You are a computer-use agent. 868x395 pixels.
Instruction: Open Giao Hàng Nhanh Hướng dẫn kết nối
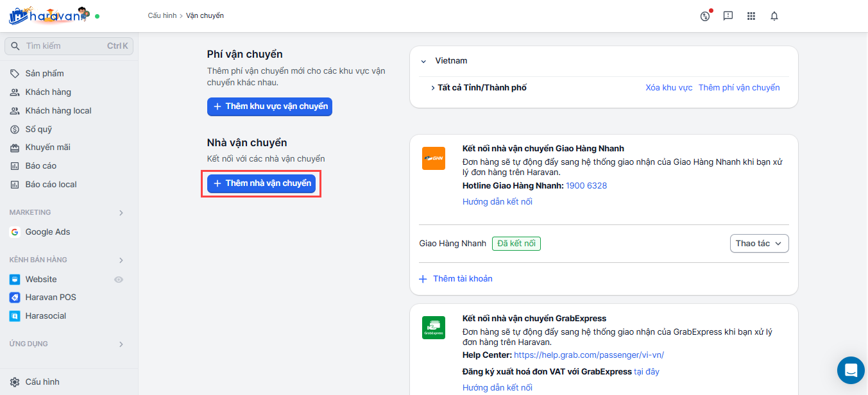[497, 202]
